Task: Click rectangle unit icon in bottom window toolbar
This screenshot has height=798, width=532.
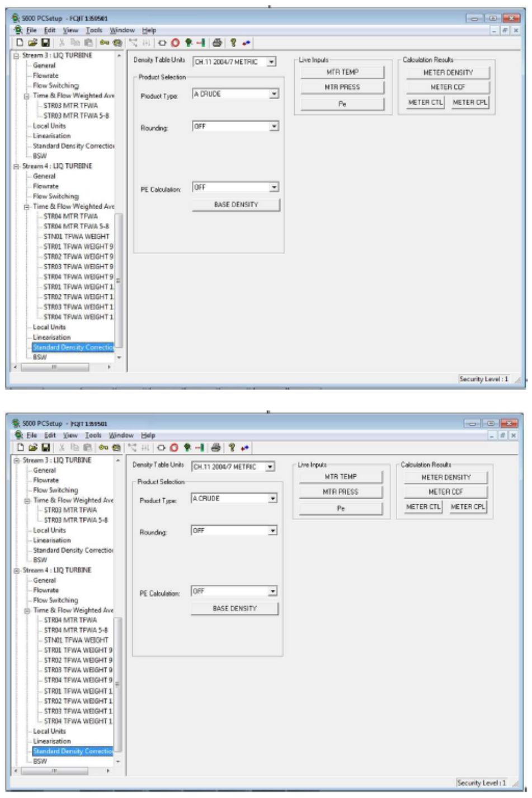Action: 161,447
